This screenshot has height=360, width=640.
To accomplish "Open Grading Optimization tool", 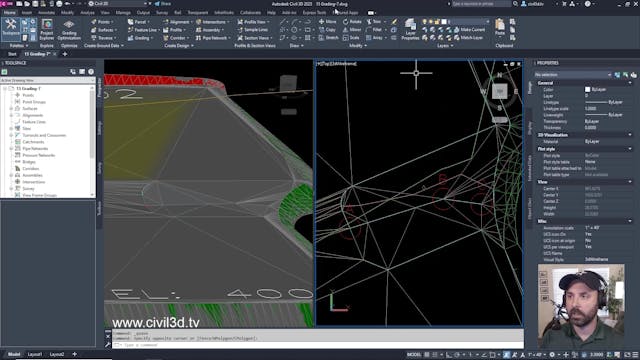I will coord(69,30).
